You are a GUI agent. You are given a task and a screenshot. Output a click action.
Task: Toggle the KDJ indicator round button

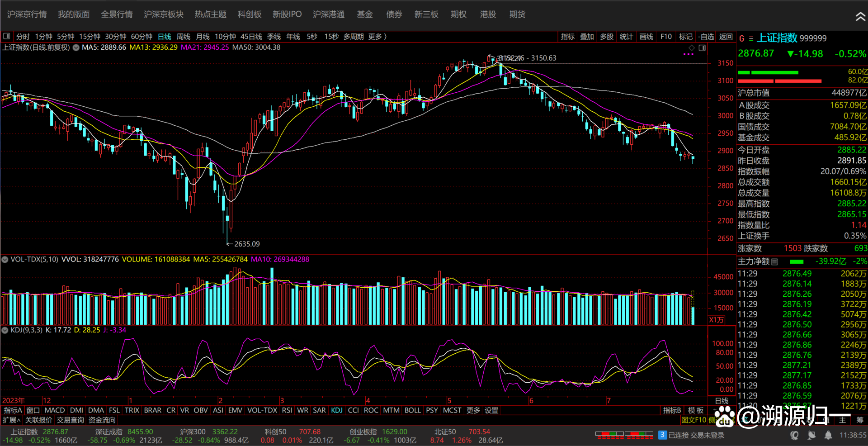(5, 330)
